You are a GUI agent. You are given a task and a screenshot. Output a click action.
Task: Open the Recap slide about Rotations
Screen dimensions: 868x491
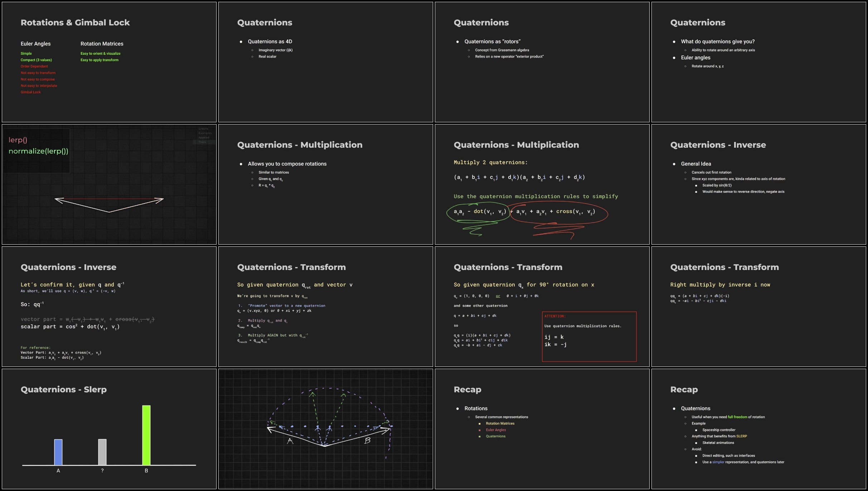coord(542,429)
